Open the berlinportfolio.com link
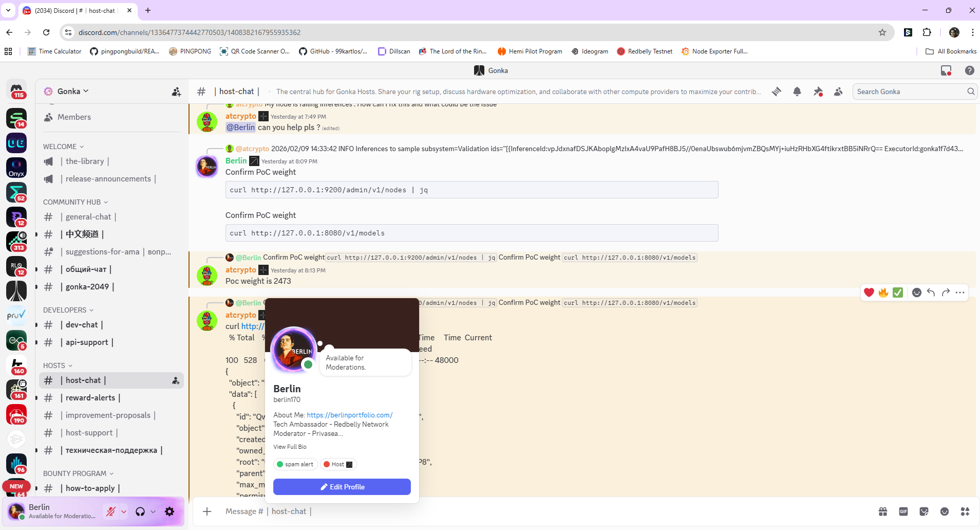This screenshot has height=530, width=980. (x=349, y=415)
